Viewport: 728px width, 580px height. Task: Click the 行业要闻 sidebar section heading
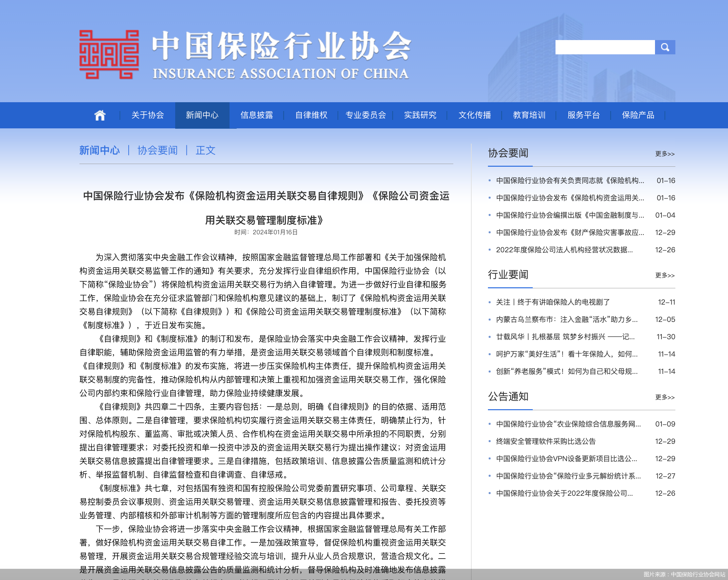click(x=508, y=275)
